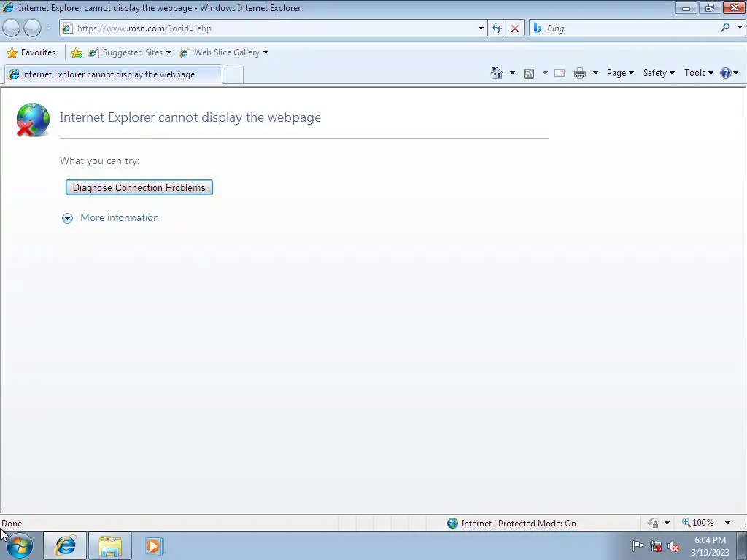Click the search magnifier icon
Viewport: 747px width, 560px height.
(x=726, y=28)
